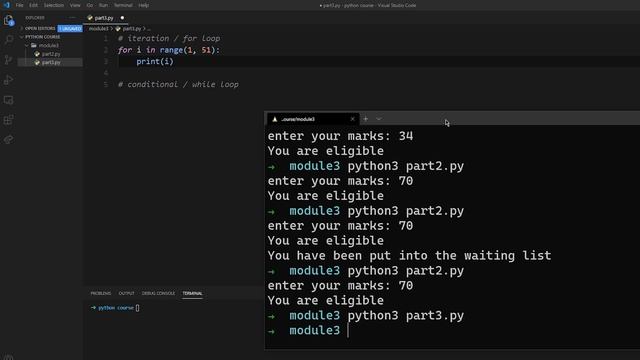640x360 pixels.
Task: Close the ..ourse/module3 terminal tab
Action: coord(353,119)
